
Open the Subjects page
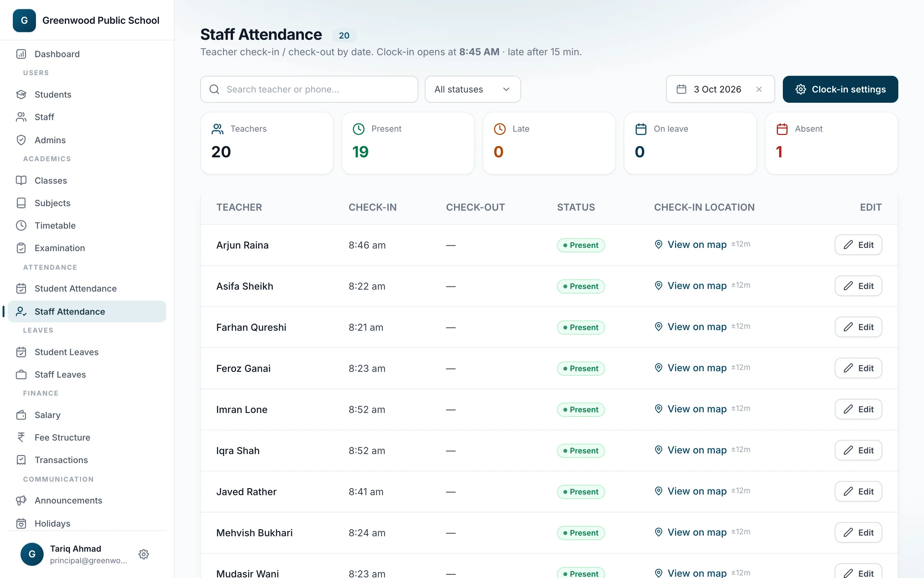pyautogui.click(x=87, y=203)
